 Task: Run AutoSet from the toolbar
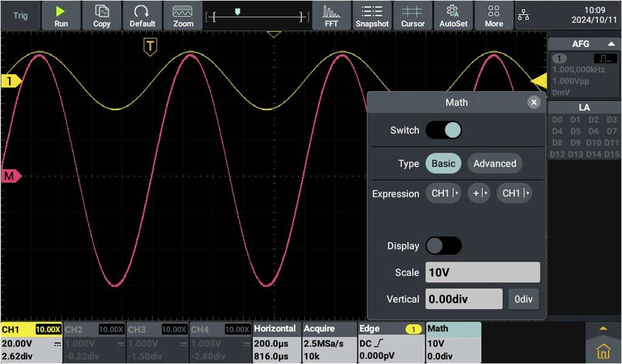(x=453, y=15)
